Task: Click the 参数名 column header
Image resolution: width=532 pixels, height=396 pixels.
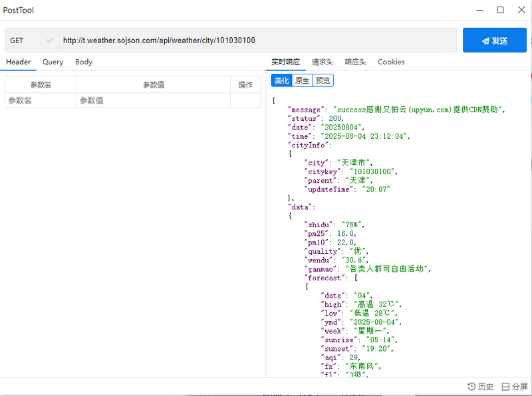Action: click(41, 85)
